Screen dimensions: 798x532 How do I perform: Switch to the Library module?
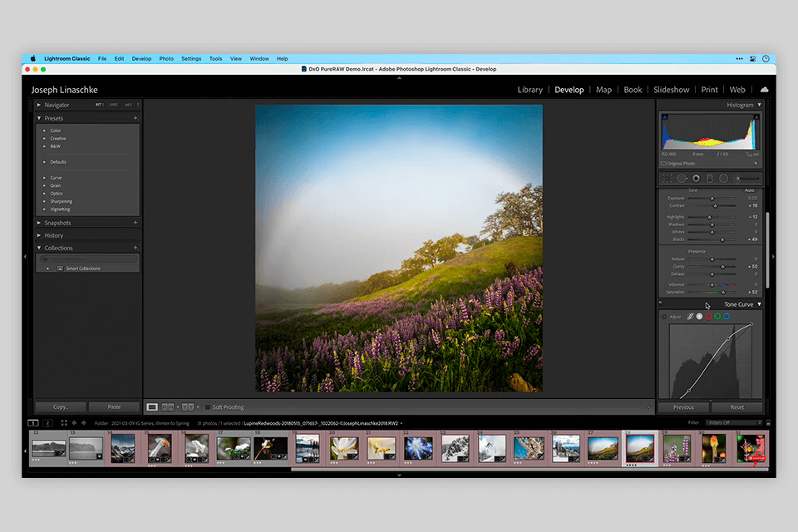pos(530,90)
